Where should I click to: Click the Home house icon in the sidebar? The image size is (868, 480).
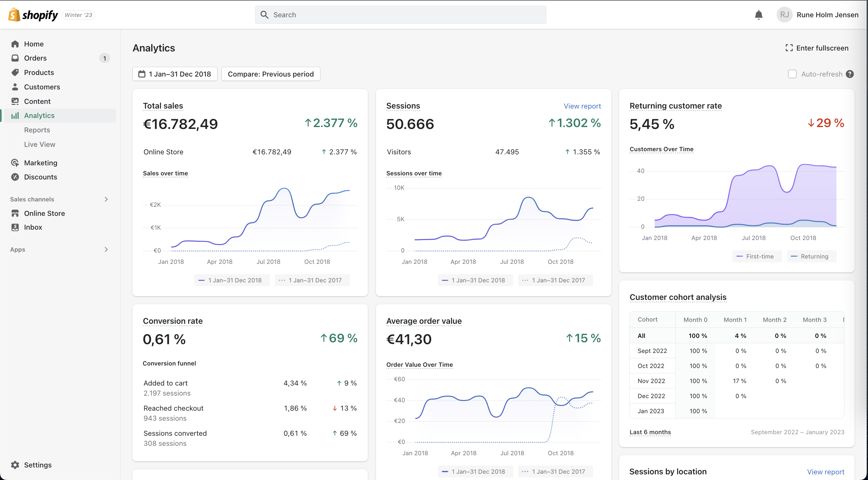[15, 44]
